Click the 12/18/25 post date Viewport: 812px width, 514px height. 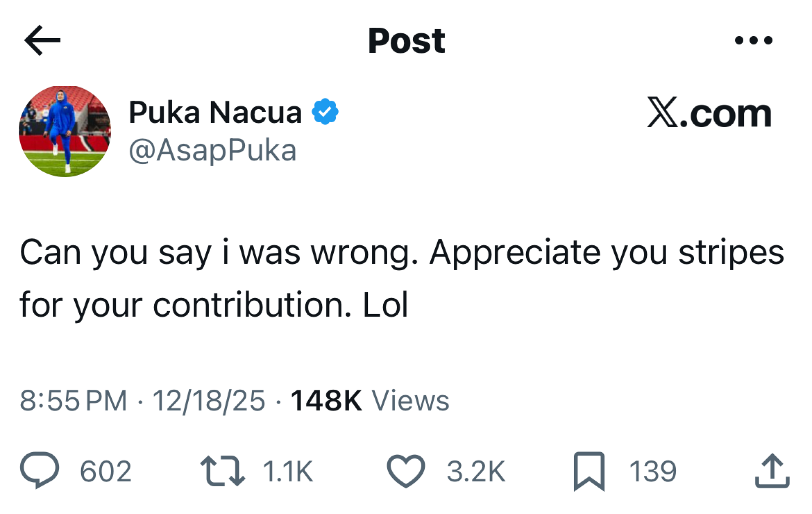(209, 401)
